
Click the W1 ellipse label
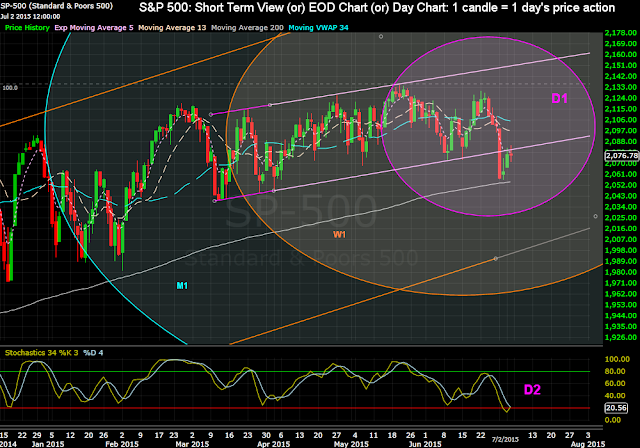339,235
